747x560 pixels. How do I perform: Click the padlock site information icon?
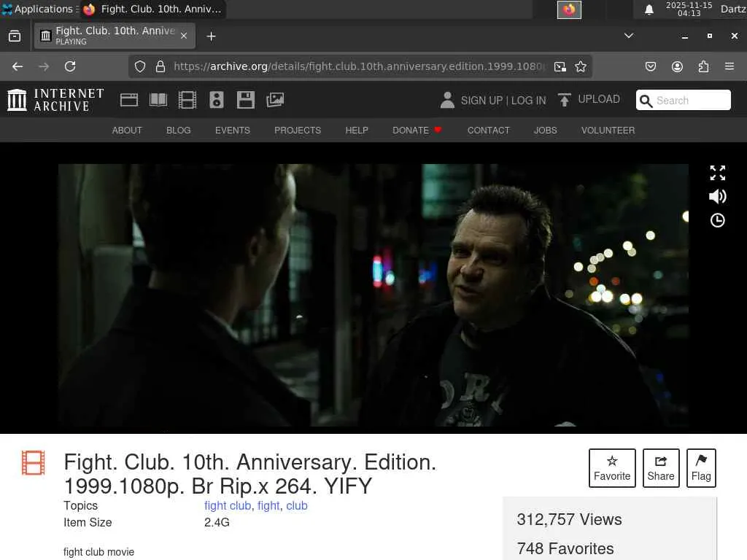(x=160, y=66)
